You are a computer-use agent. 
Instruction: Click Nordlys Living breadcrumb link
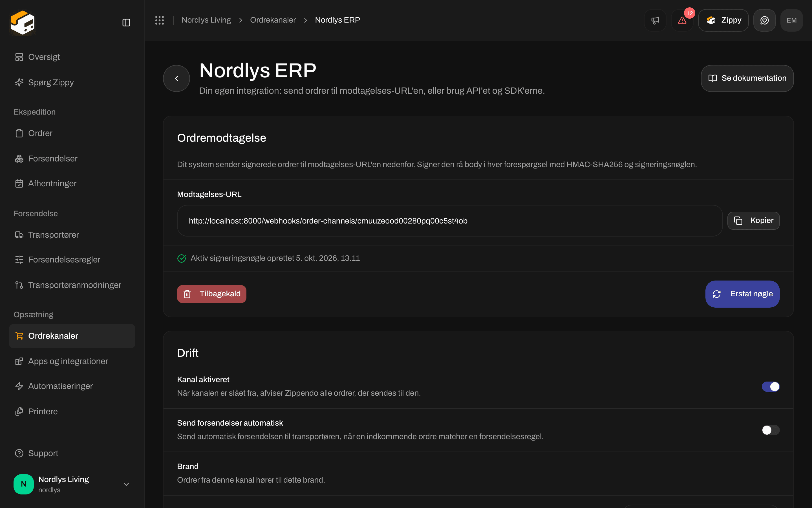[x=206, y=20]
